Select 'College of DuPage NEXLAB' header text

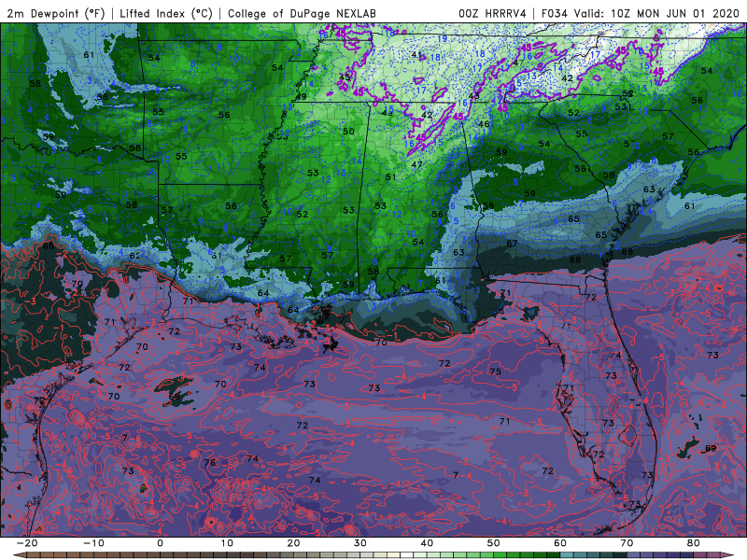pyautogui.click(x=302, y=13)
